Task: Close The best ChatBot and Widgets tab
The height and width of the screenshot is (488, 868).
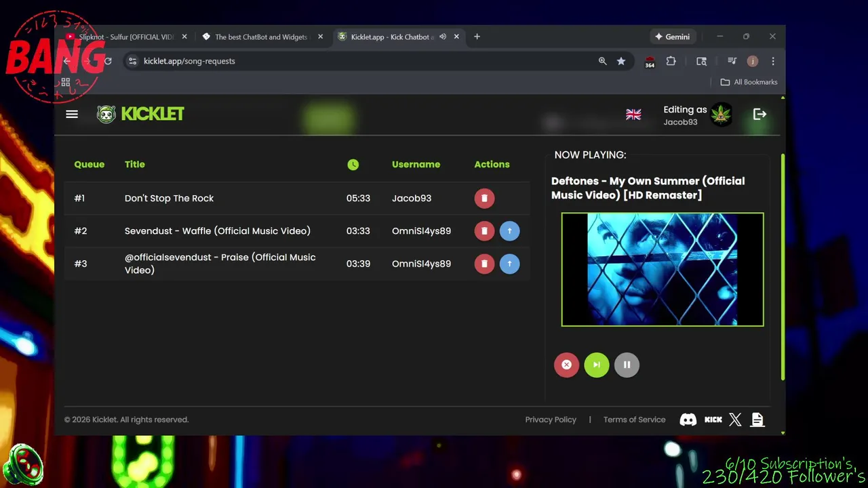Action: pyautogui.click(x=320, y=37)
